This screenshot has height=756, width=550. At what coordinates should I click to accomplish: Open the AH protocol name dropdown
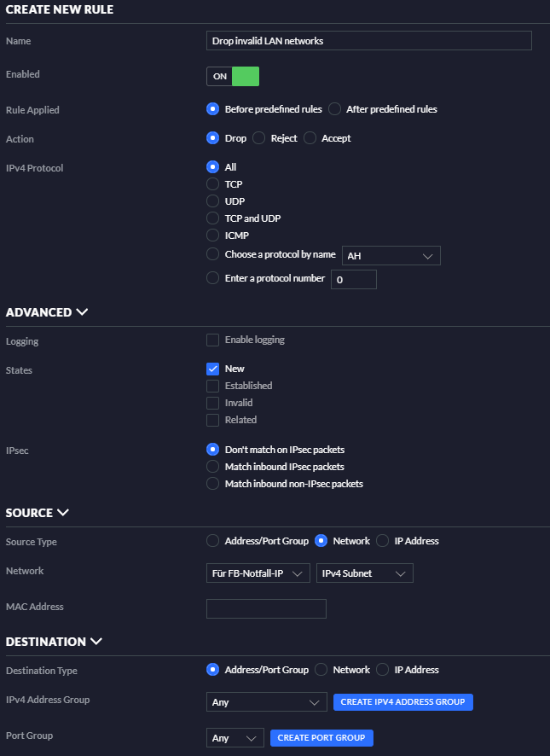click(391, 255)
